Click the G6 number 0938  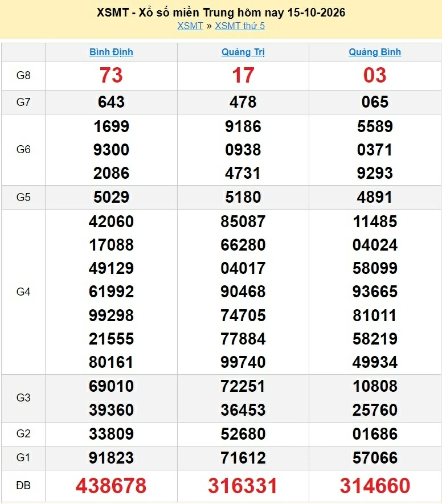[243, 150]
